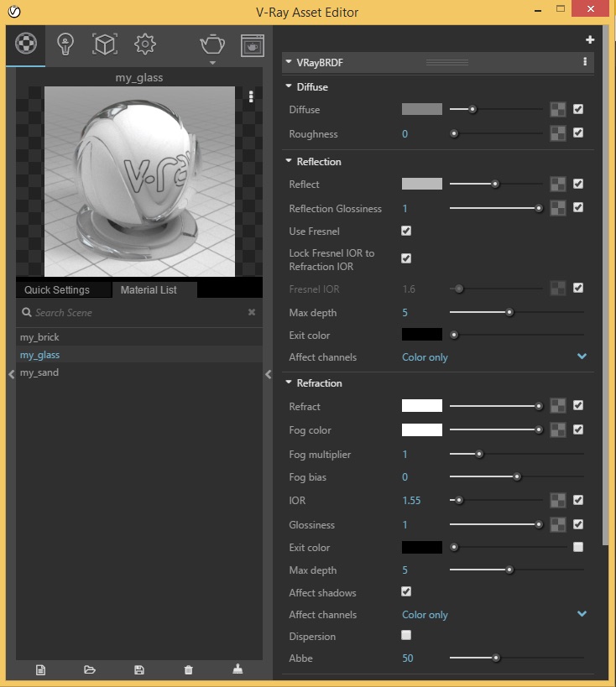Viewport: 616px width, 687px height.
Task: Open the VRayBRDF layer options menu
Action: pos(585,62)
